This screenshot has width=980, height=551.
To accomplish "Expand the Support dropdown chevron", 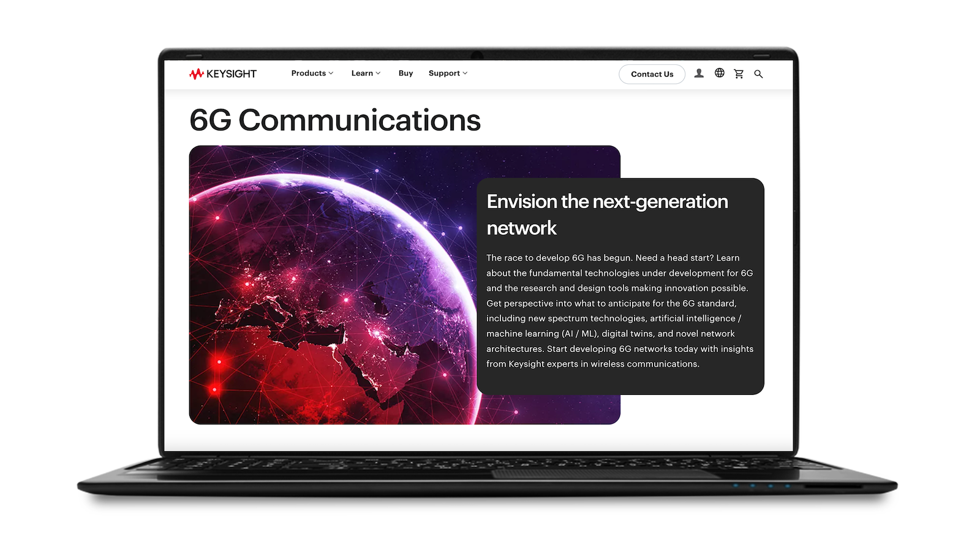I will click(465, 73).
